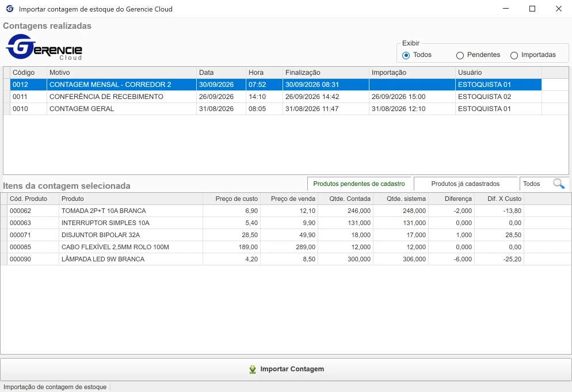572x392 pixels.
Task: Open Produtos pendentes de cadastro tab
Action: 359,184
